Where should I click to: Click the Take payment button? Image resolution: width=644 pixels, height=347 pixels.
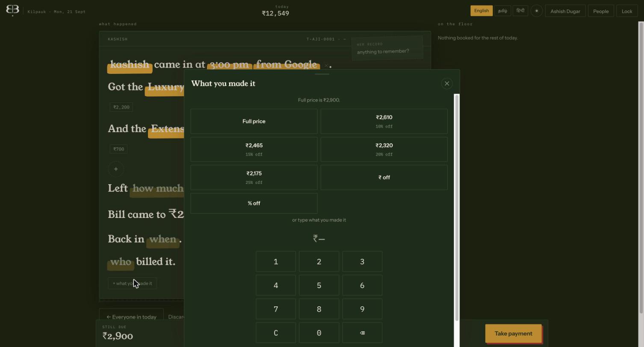pos(513,333)
